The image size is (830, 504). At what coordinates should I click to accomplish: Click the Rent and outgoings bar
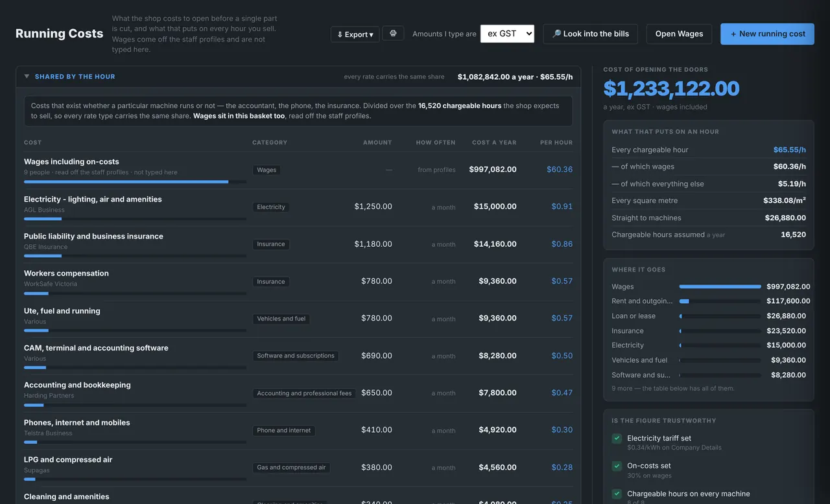[720, 301]
